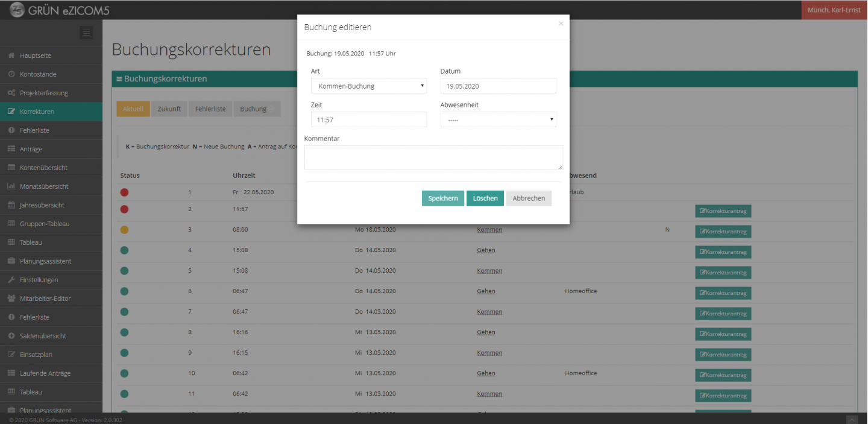This screenshot has width=868, height=424.
Task: Open the Kommen link in row 3
Action: coord(489,230)
